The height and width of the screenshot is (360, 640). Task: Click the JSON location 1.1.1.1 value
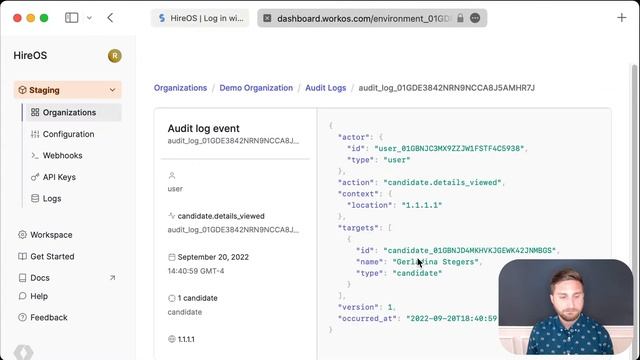click(x=422, y=205)
